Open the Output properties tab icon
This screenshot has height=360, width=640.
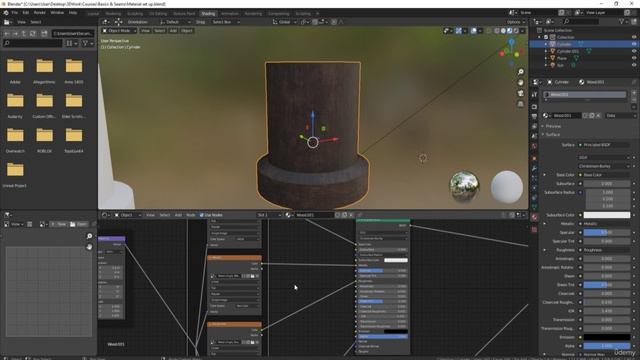click(534, 117)
